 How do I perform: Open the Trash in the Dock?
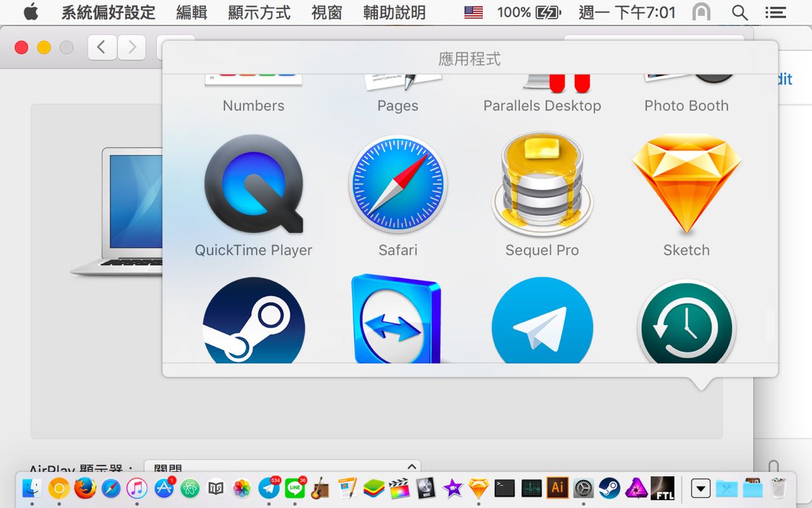click(778, 488)
